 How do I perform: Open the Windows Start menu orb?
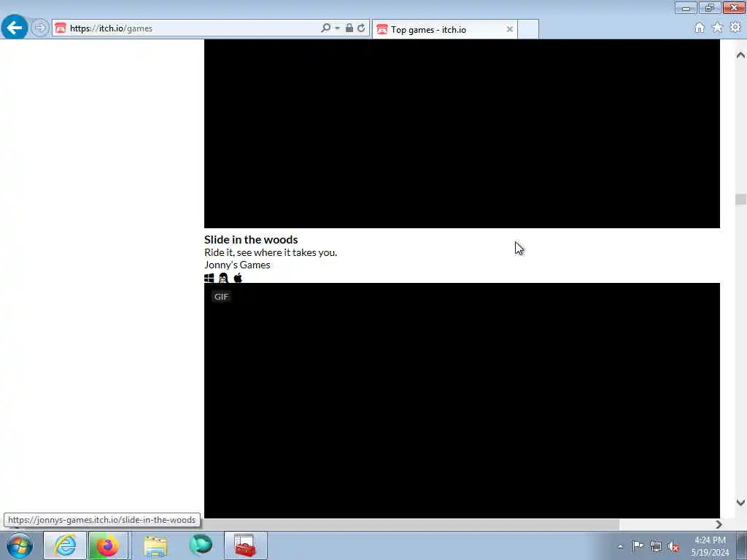click(x=20, y=545)
